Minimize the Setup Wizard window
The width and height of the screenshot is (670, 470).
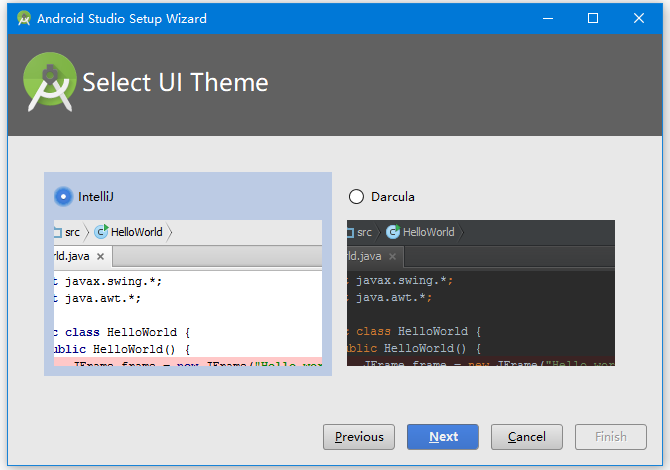[x=547, y=18]
